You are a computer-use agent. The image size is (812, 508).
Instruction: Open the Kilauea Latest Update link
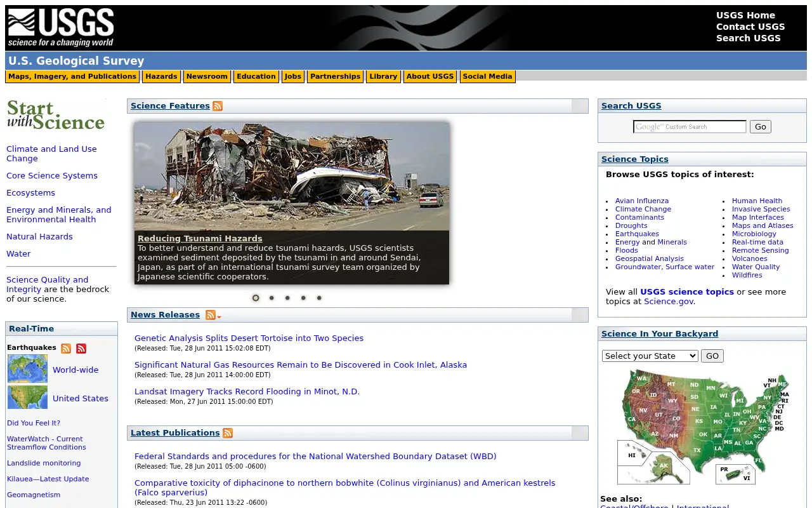48,479
